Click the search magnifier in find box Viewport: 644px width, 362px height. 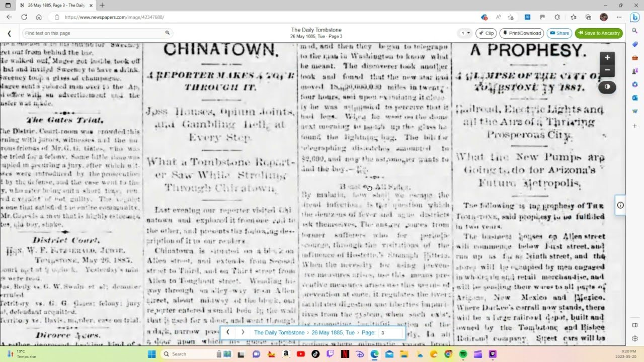tap(168, 33)
